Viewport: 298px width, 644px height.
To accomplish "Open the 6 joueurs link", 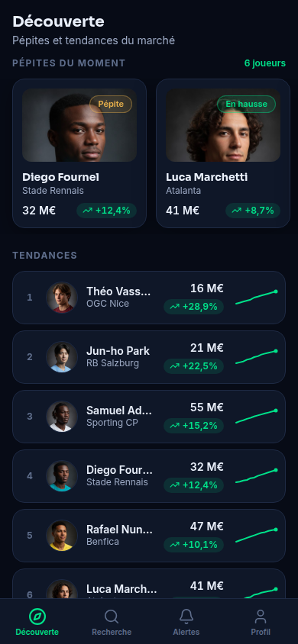I will click(x=264, y=63).
